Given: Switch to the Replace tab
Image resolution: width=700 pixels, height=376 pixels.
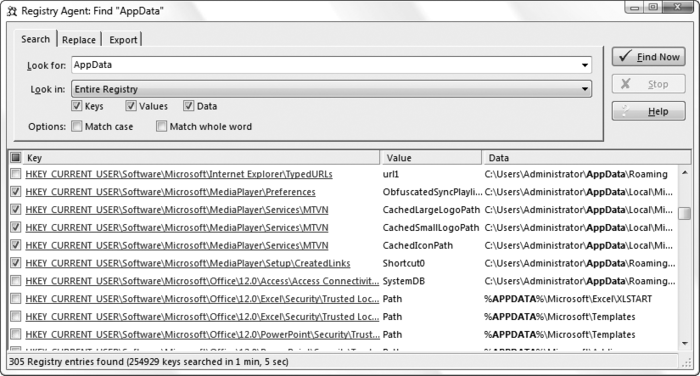Looking at the screenshot, I should (x=79, y=40).
